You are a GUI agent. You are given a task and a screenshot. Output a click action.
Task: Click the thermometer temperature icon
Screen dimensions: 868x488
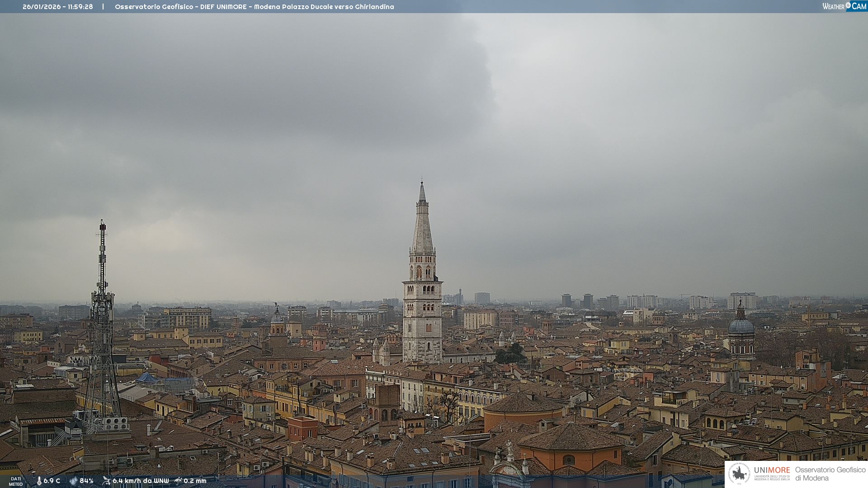click(x=39, y=481)
